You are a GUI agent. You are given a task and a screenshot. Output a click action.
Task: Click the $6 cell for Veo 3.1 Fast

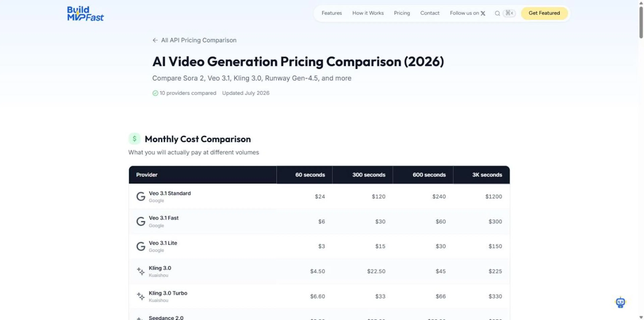(321, 221)
